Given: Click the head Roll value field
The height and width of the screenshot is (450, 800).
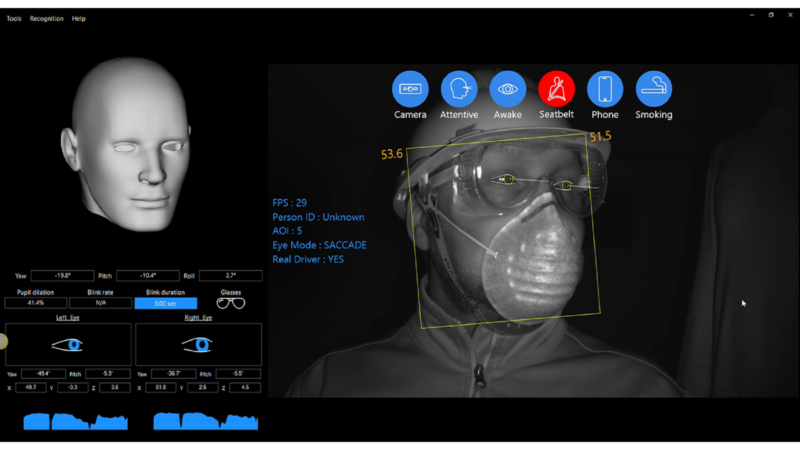Looking at the screenshot, I should [x=230, y=275].
